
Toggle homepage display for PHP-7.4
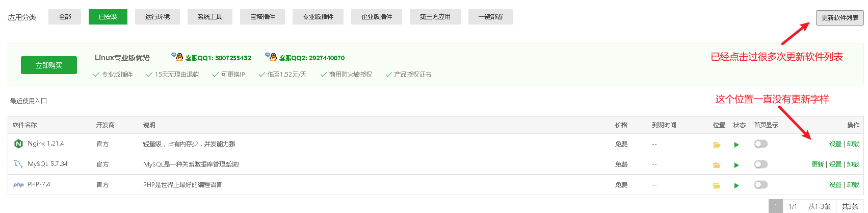(x=761, y=185)
